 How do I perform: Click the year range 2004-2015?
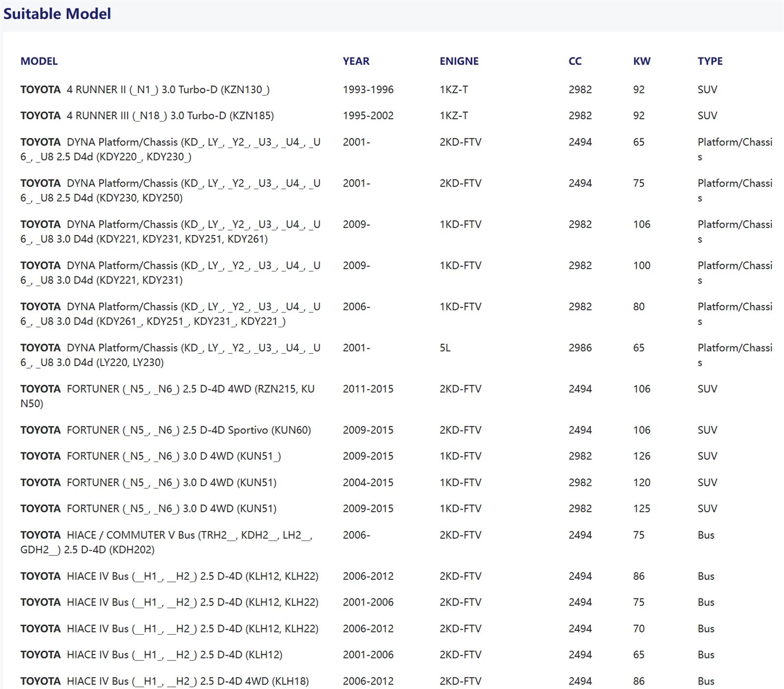[x=368, y=483]
